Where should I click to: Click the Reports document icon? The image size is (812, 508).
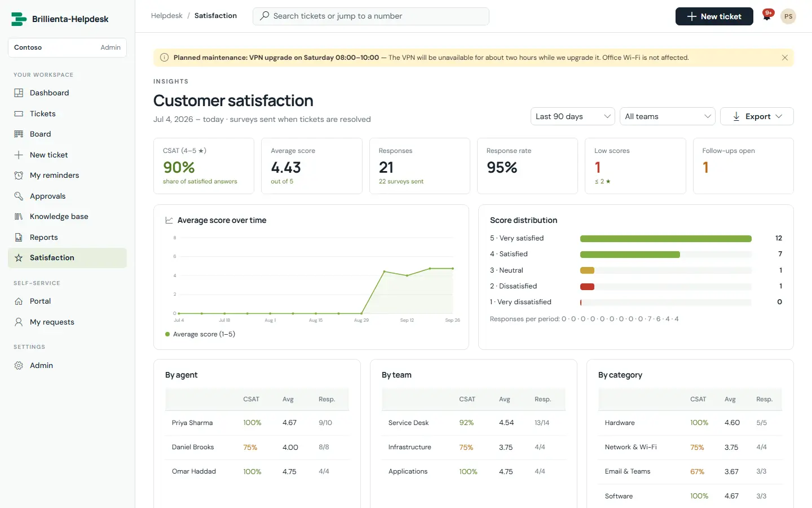point(19,237)
